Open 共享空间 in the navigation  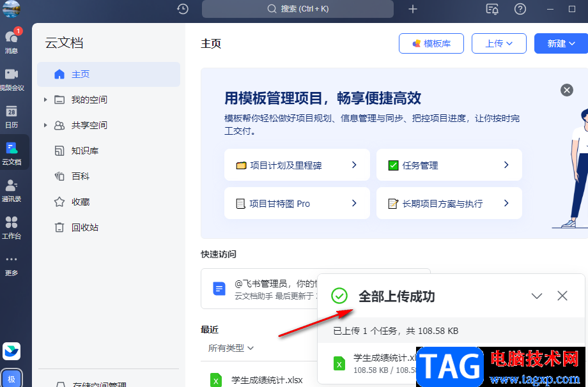pyautogui.click(x=89, y=125)
